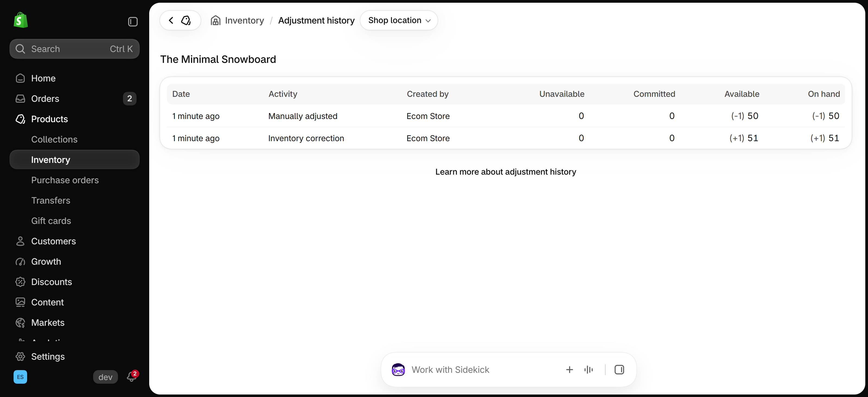Click the back arrow button
868x397 pixels.
[x=171, y=20]
